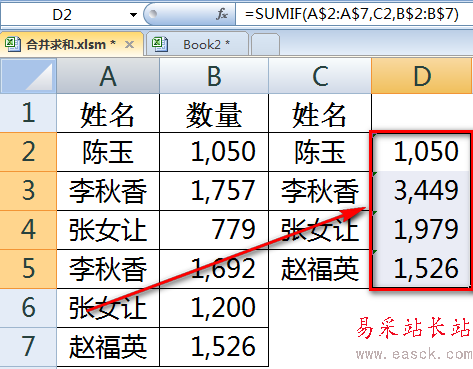Switch to Book2 workbook tab

click(x=198, y=44)
